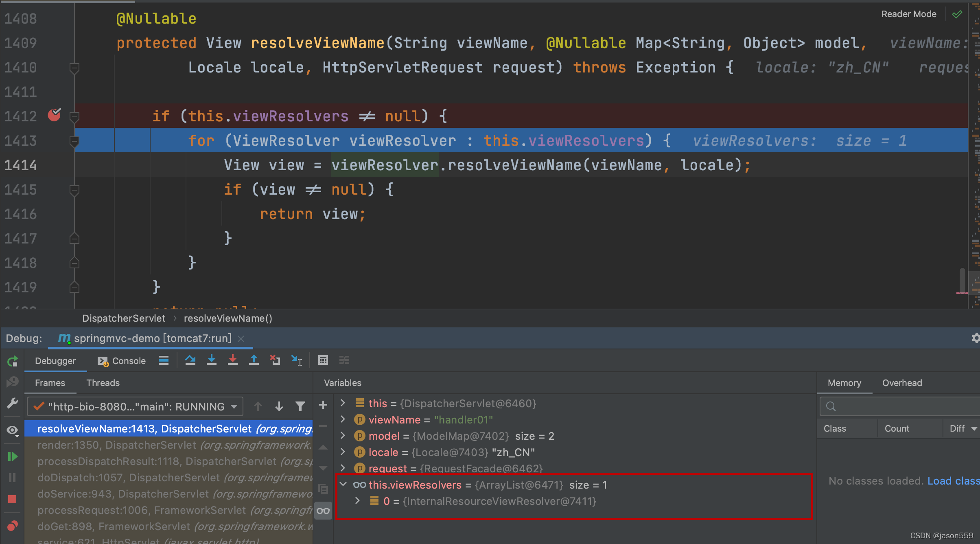Screen dimensions: 980x544
Task: Switch to the Debugger tab
Action: [x=55, y=361]
